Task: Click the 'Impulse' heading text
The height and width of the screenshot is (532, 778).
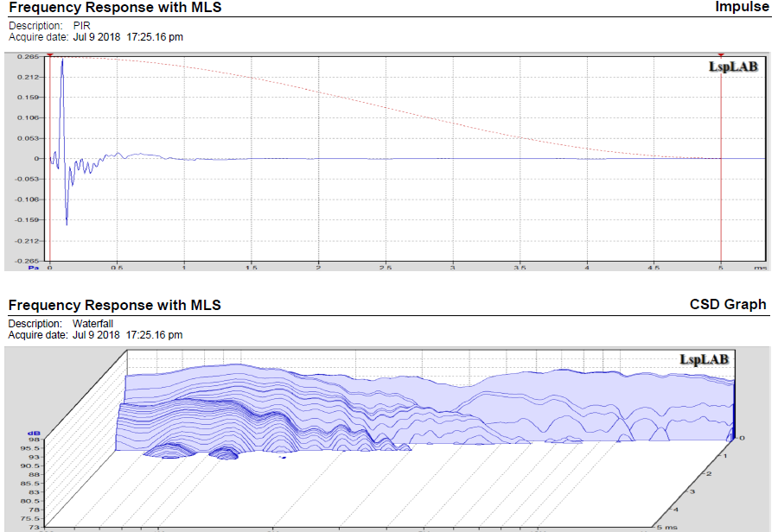Action: [742, 7]
